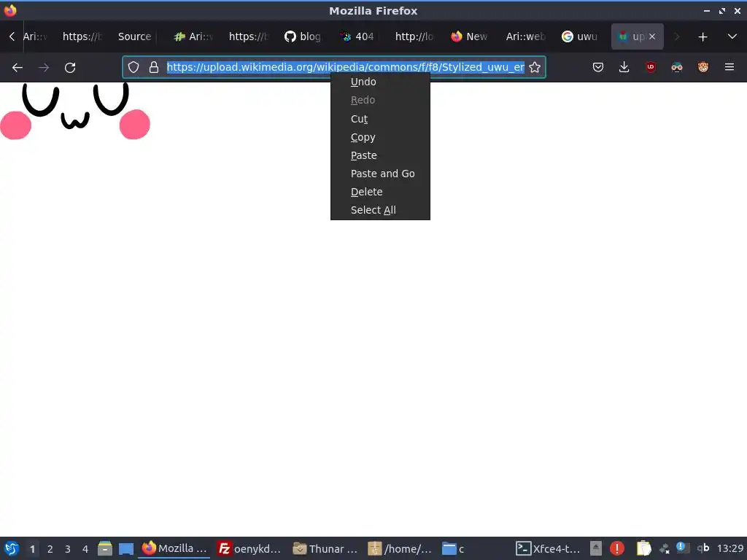
Task: Select Paste and Go menu entry
Action: coord(380,174)
